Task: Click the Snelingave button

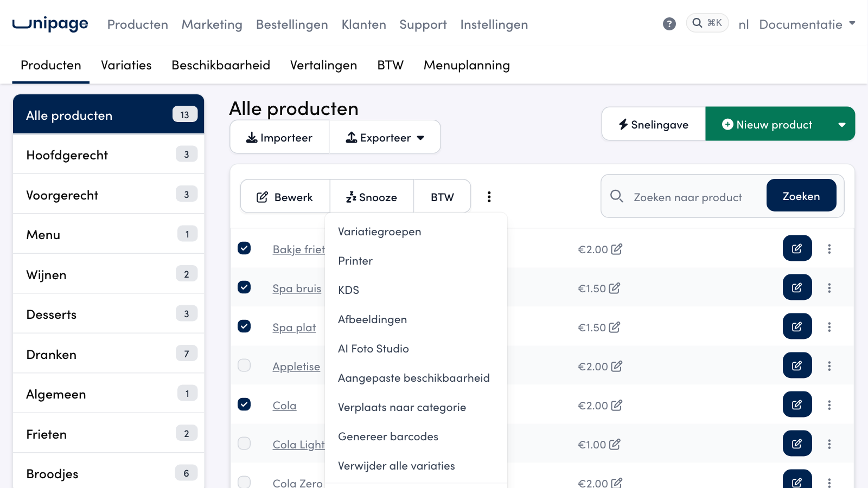Action: pyautogui.click(x=654, y=125)
